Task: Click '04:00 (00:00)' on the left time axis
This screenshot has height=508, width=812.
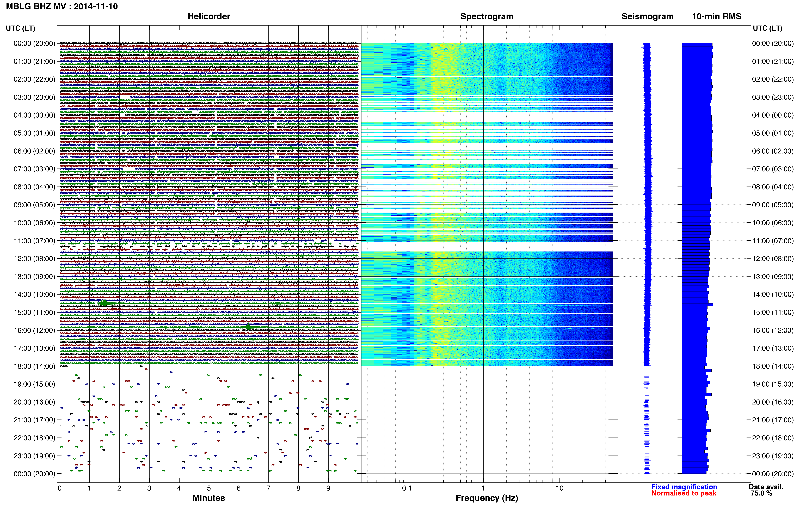Action: (34, 115)
